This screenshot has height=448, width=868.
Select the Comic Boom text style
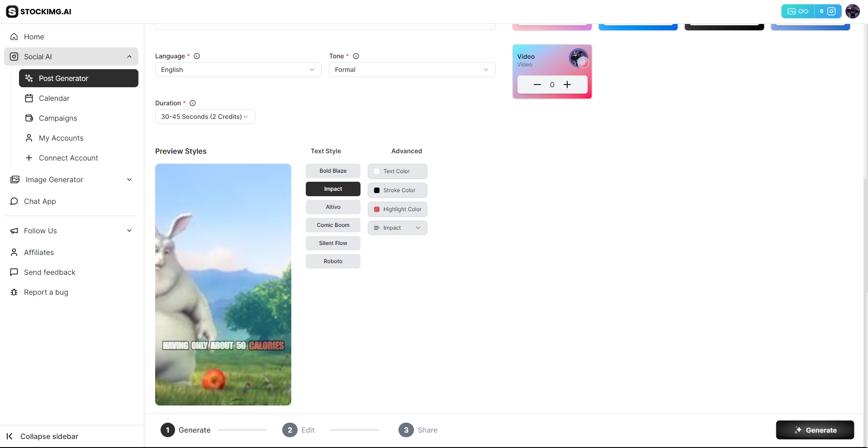pyautogui.click(x=333, y=225)
